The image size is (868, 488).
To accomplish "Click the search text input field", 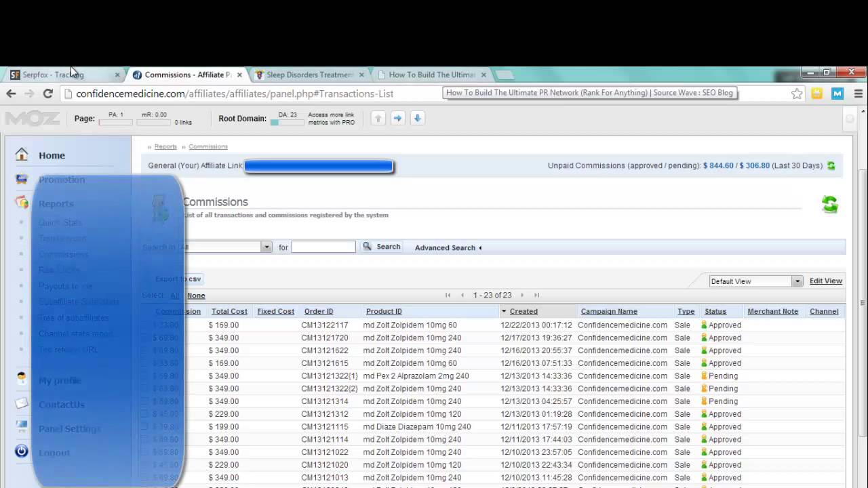I will (x=323, y=247).
